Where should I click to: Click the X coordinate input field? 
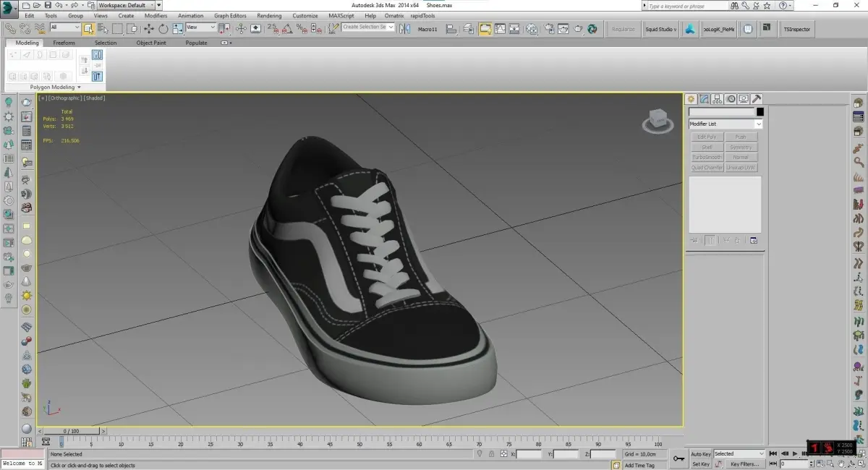pos(529,454)
